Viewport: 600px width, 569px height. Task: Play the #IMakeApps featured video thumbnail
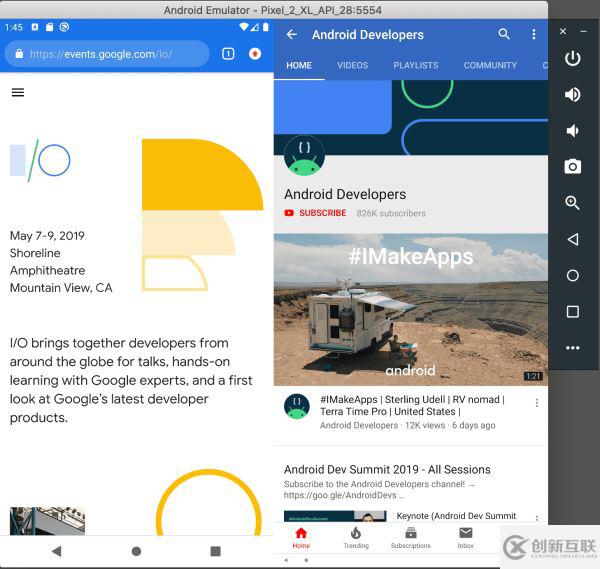411,310
